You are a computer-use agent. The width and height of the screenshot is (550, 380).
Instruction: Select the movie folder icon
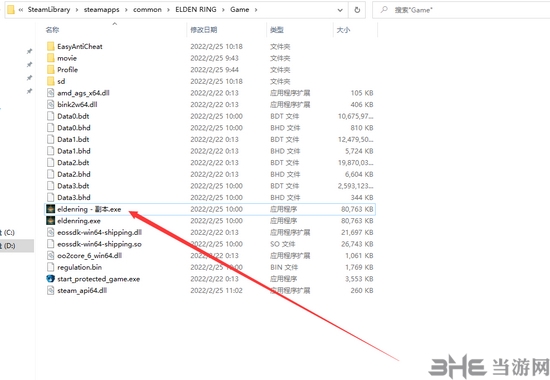tap(51, 58)
